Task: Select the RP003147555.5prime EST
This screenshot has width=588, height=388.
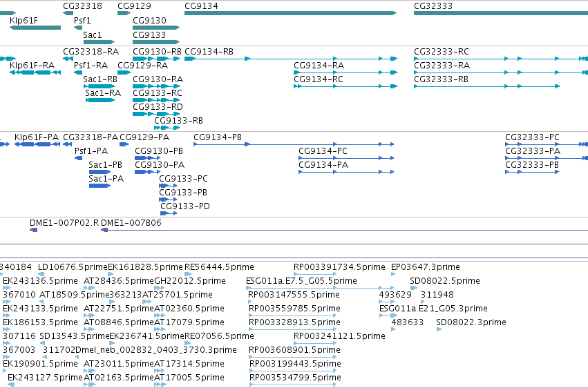Action: (x=250, y=302)
